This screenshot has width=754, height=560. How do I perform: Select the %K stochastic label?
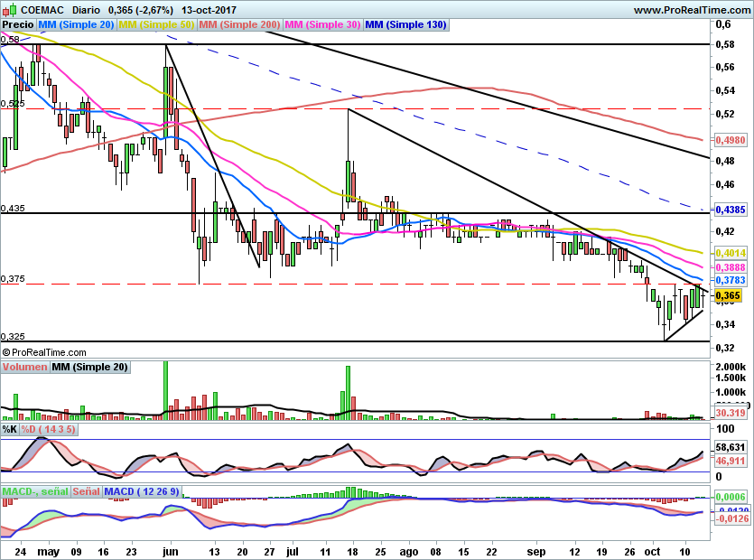tap(10, 429)
